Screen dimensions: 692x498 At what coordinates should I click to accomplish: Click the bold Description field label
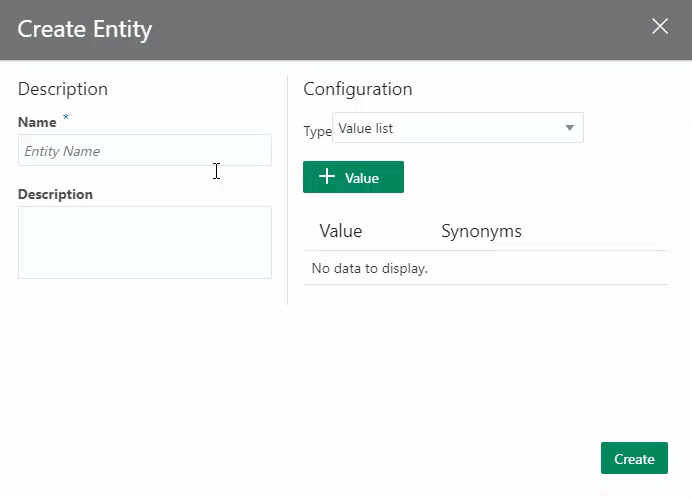(x=55, y=194)
